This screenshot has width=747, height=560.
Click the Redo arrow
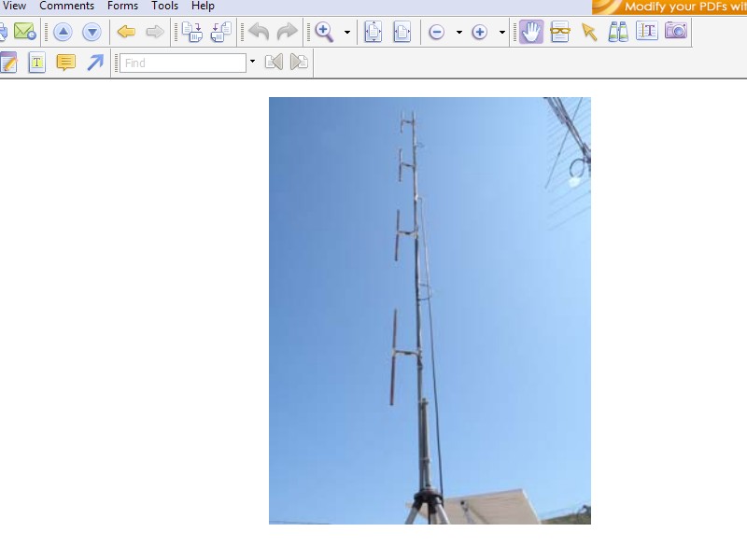[287, 32]
